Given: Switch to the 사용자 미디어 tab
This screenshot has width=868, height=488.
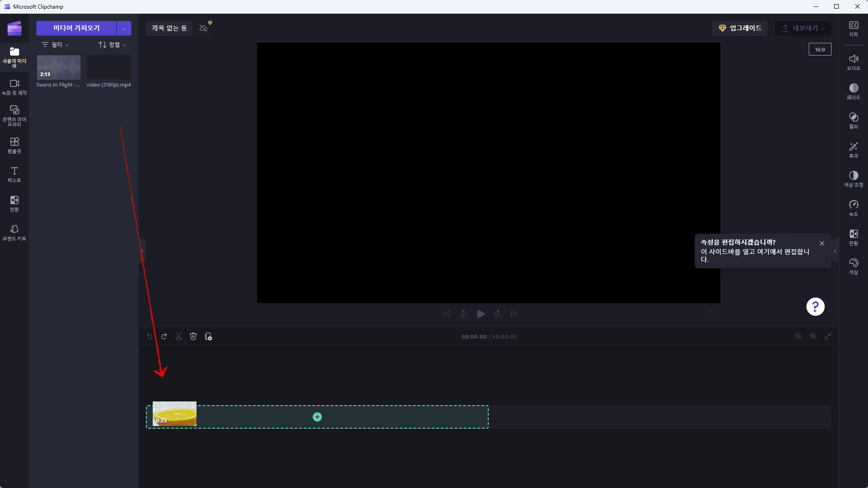Looking at the screenshot, I should (x=14, y=58).
